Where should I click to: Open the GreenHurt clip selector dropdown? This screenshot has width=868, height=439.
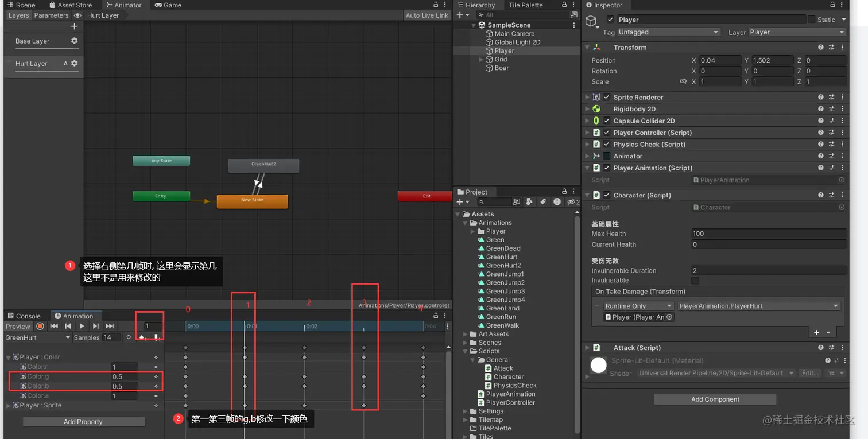click(38, 338)
